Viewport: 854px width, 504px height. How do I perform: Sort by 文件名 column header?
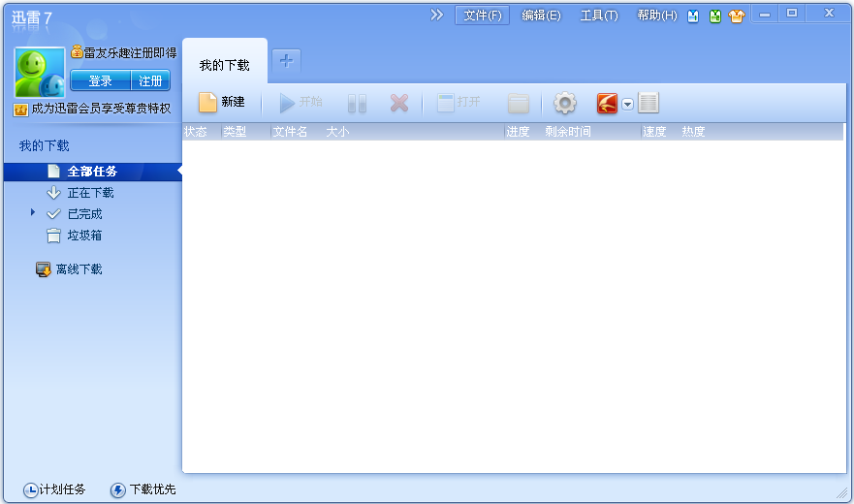(x=290, y=131)
